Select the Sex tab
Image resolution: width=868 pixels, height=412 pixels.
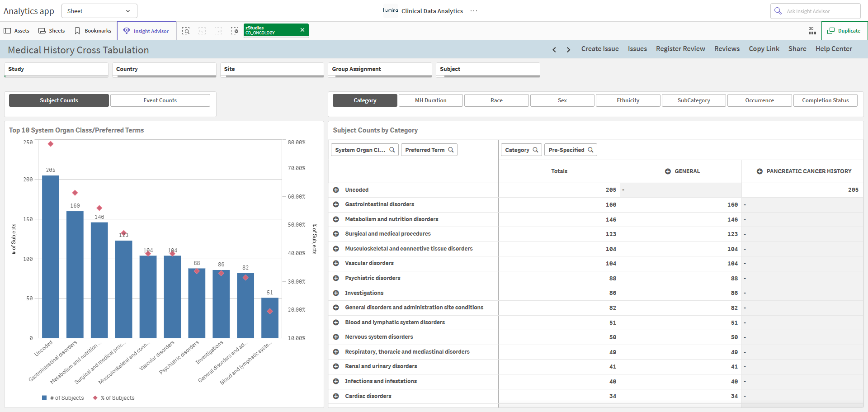(562, 100)
